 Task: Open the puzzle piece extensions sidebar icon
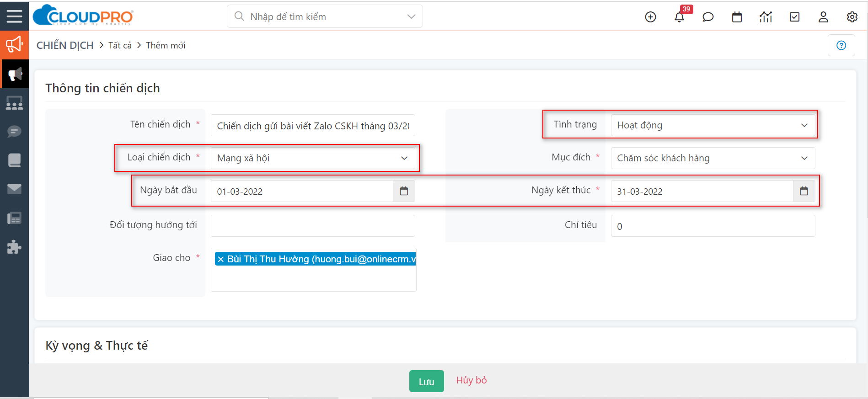click(14, 247)
